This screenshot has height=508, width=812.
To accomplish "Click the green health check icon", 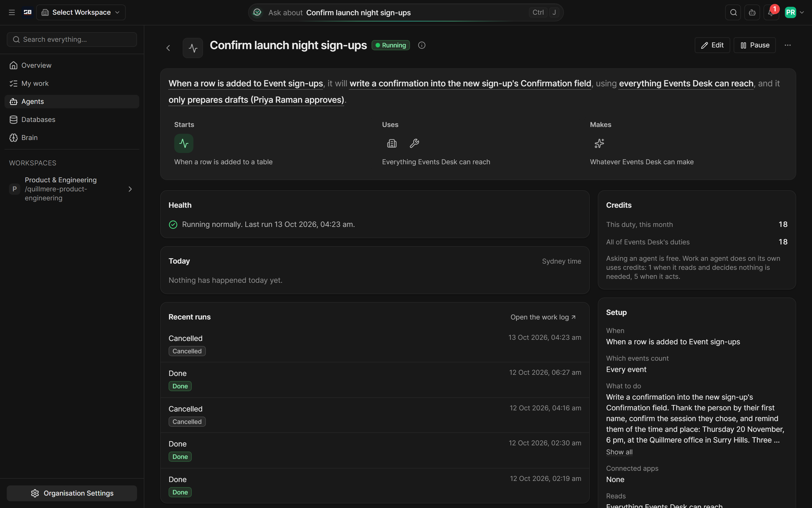I will tap(173, 224).
